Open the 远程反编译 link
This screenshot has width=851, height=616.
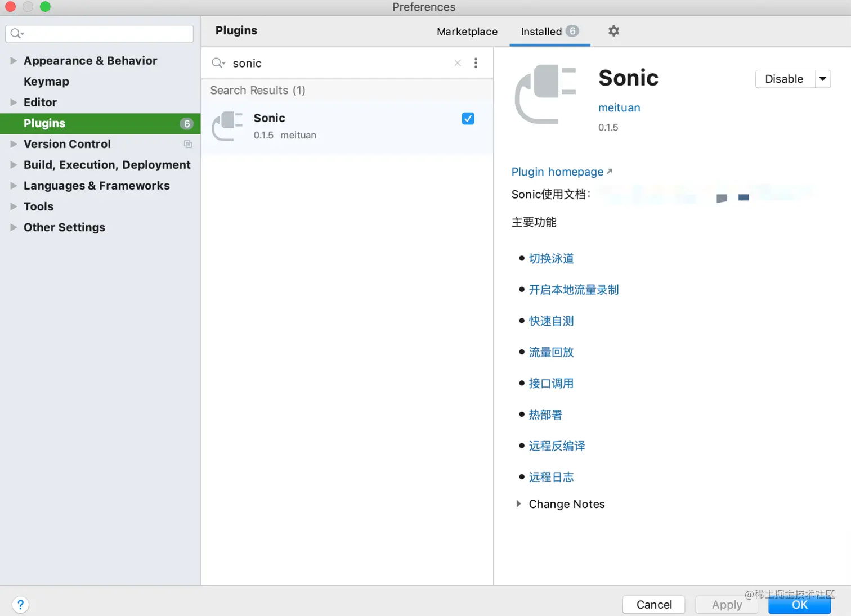[557, 446]
